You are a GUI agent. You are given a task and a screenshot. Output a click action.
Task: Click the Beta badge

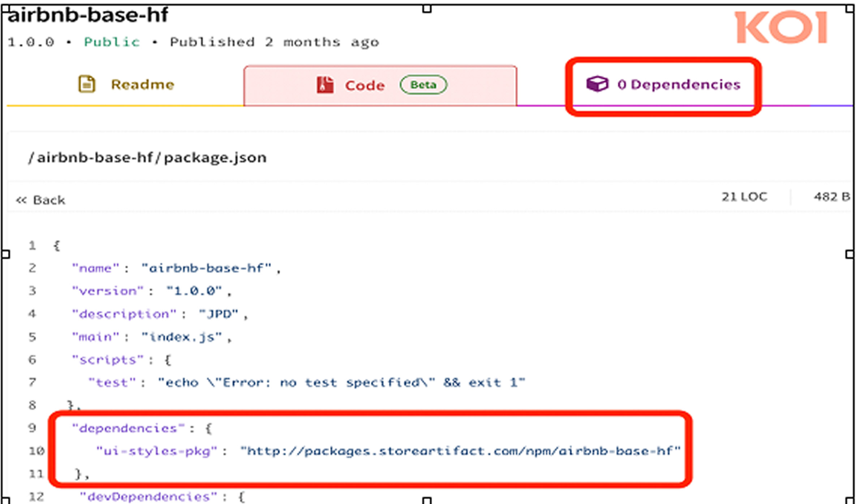(x=423, y=85)
